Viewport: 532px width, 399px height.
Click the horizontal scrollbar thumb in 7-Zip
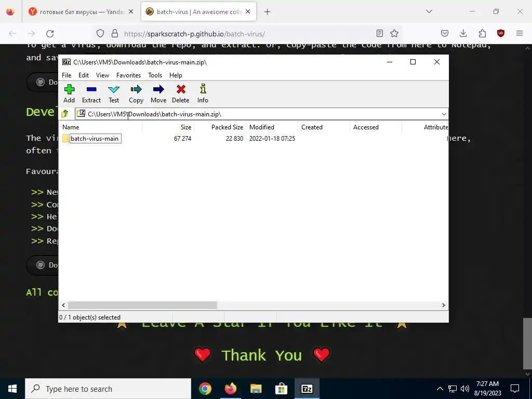pos(142,305)
